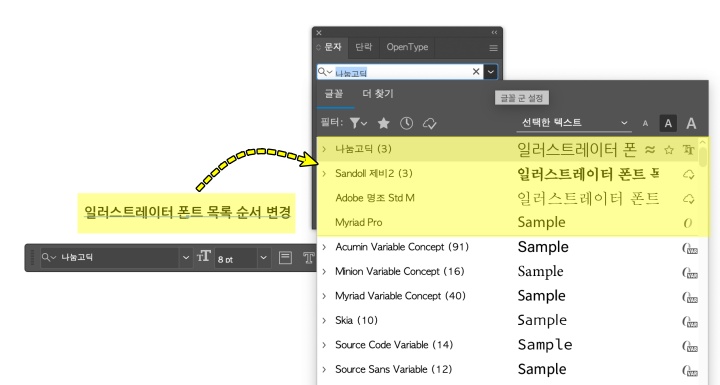
Task: Select medium sample text size A
Action: click(x=668, y=123)
